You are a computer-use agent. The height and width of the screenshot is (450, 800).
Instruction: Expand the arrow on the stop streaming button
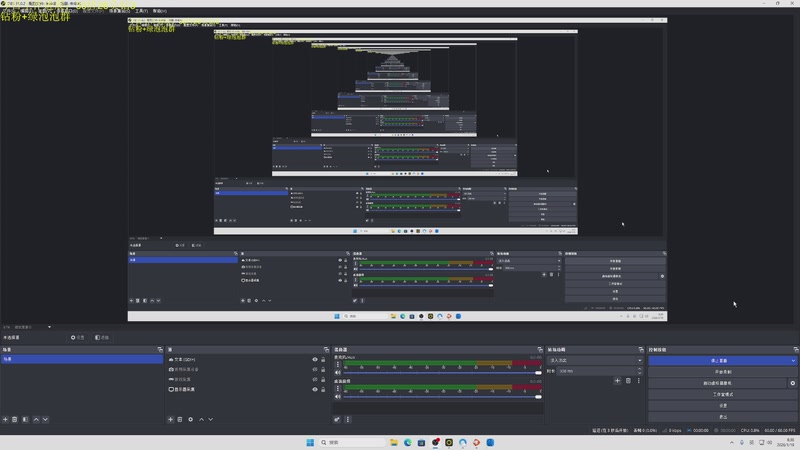(x=793, y=361)
